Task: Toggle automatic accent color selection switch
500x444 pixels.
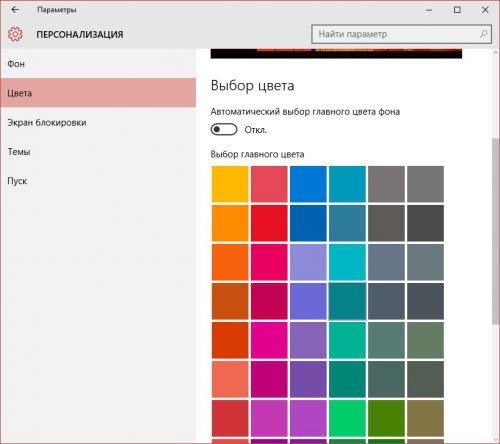Action: point(224,129)
